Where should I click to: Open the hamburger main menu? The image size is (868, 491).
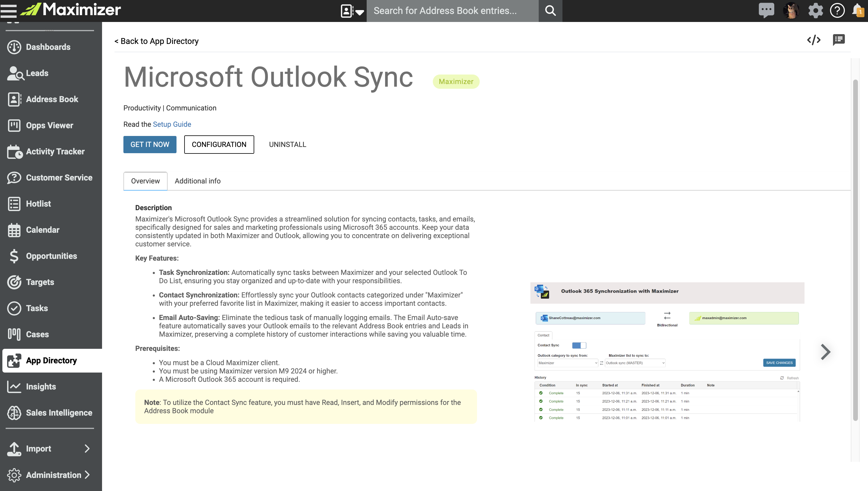[x=9, y=10]
